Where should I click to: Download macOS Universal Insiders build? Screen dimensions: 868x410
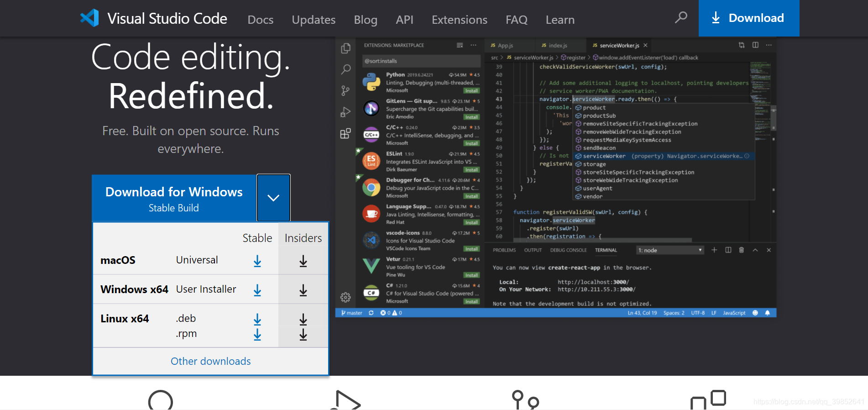(303, 261)
